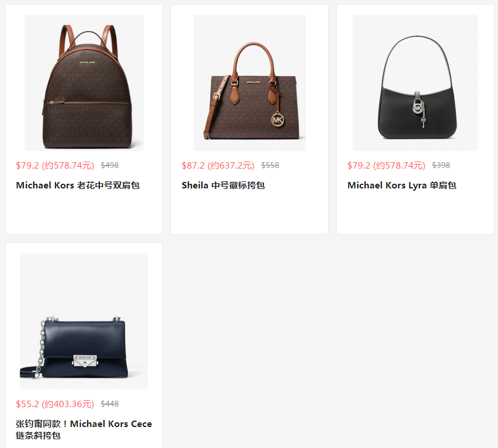This screenshot has height=448, width=498.
Task: Click the $55.2 (约403.36元) price
Action: [55, 404]
